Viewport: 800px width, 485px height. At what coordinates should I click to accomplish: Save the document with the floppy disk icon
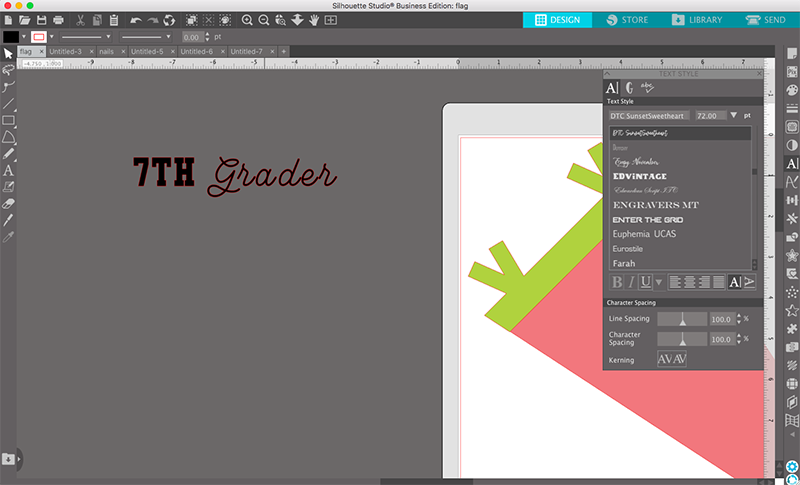click(42, 20)
